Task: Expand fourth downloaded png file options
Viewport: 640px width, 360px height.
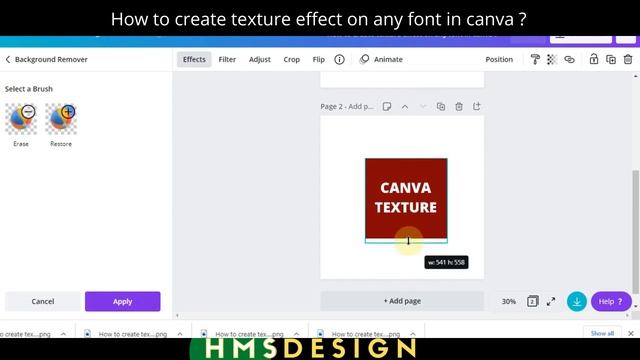Action: point(413,334)
